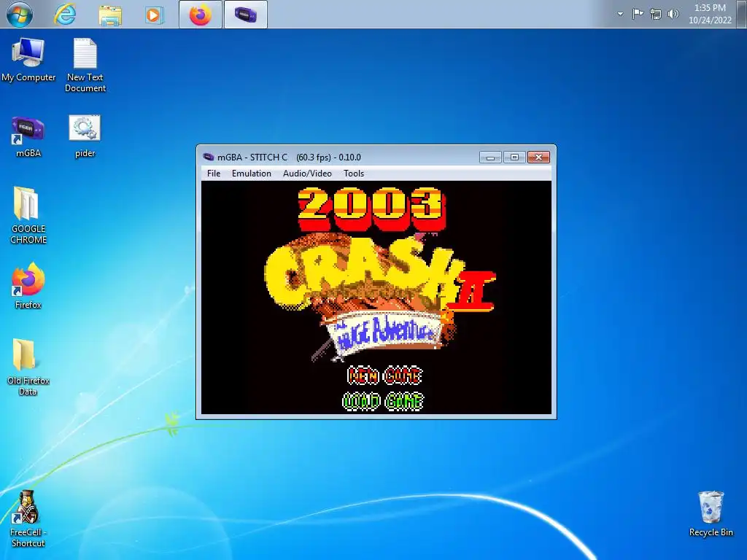Image resolution: width=747 pixels, height=560 pixels.
Task: Minimize the mGBA window
Action: coord(490,157)
